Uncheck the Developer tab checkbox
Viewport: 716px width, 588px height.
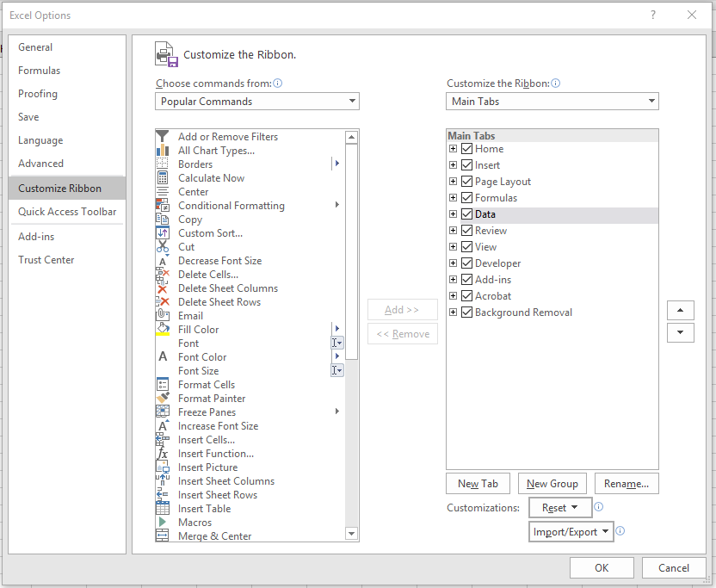[467, 263]
